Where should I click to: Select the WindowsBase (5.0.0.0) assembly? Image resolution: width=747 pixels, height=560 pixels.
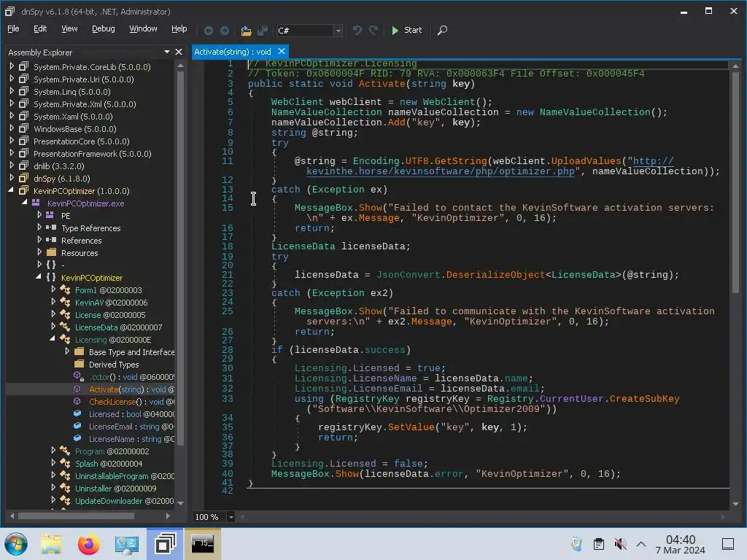[75, 128]
